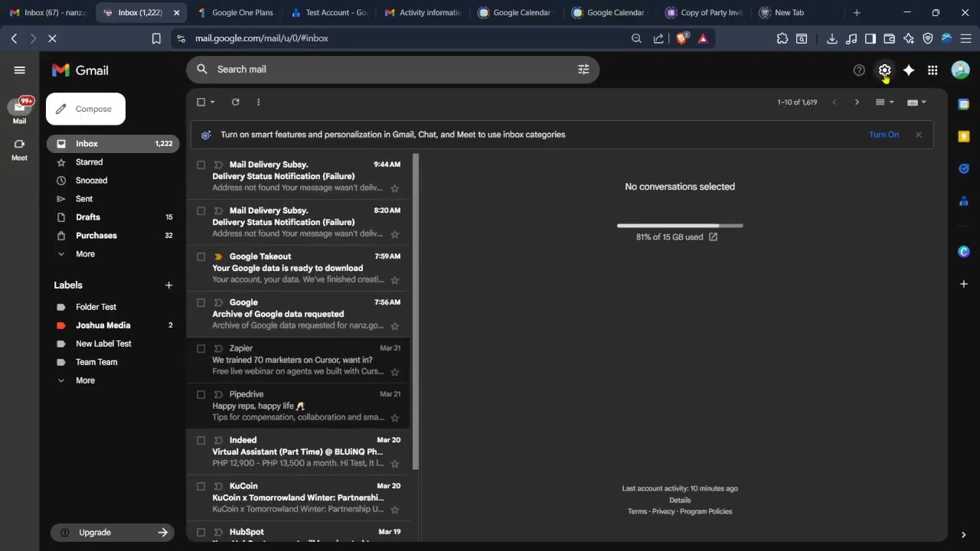Open Google Calendar side panel

(964, 104)
